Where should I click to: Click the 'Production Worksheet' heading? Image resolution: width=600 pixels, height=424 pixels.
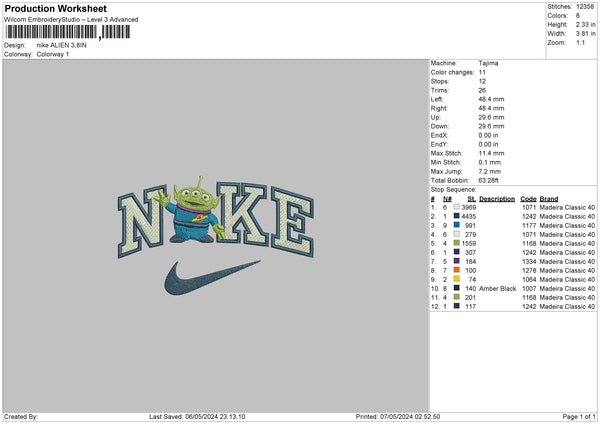pyautogui.click(x=55, y=8)
